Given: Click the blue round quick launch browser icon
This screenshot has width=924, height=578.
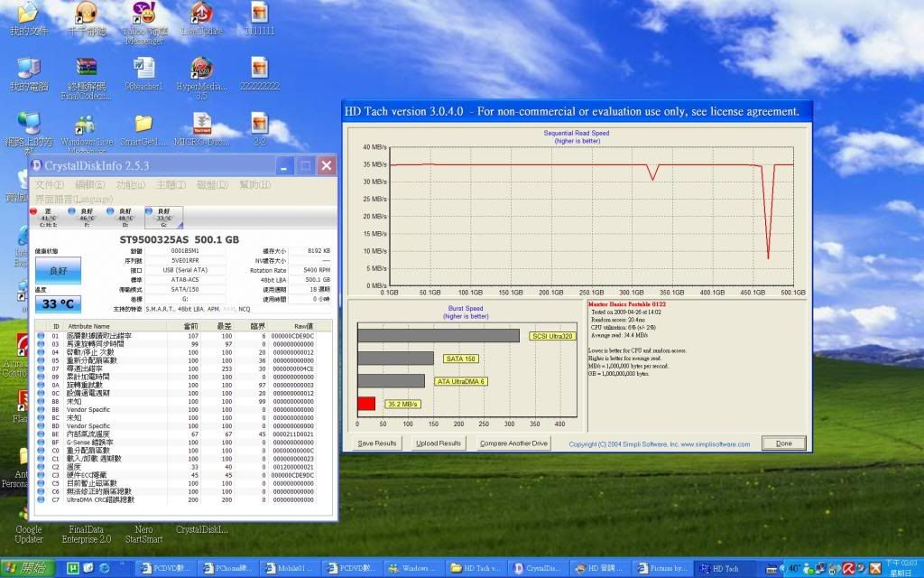Looking at the screenshot, I should [x=105, y=569].
